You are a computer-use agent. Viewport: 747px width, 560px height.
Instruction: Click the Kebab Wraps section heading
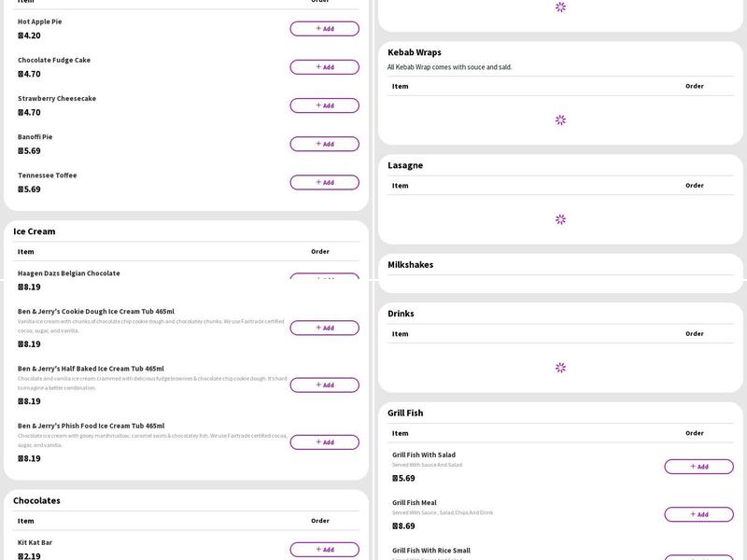click(415, 52)
